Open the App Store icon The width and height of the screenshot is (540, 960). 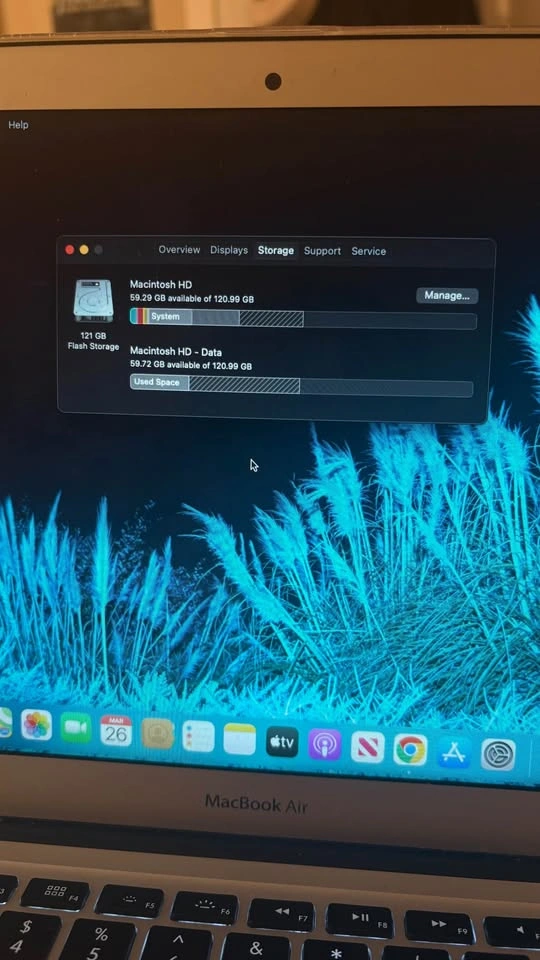click(454, 752)
